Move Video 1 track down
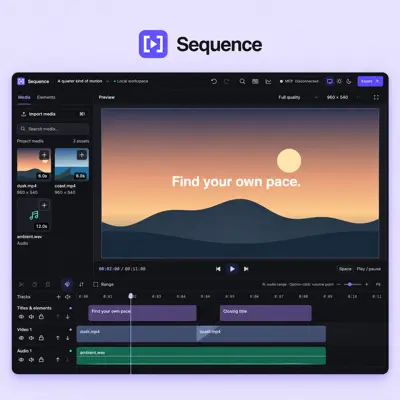Viewport: 400px width, 400px height. [68, 338]
